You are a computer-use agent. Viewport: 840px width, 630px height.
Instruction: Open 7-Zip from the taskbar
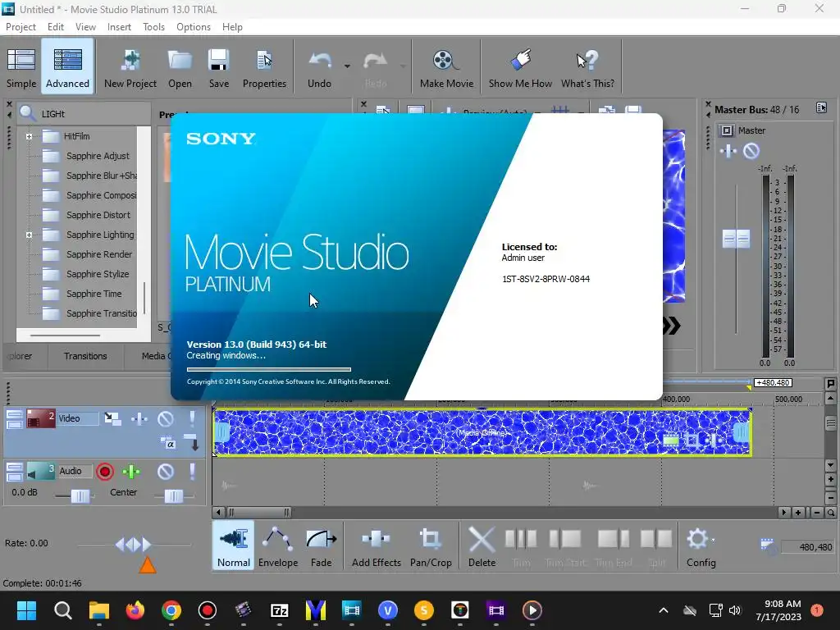(280, 610)
